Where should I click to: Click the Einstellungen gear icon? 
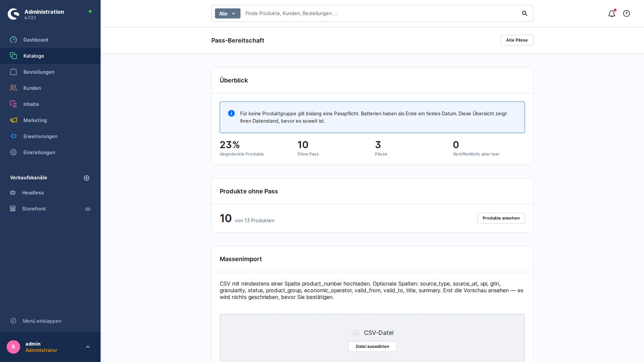pyautogui.click(x=13, y=152)
